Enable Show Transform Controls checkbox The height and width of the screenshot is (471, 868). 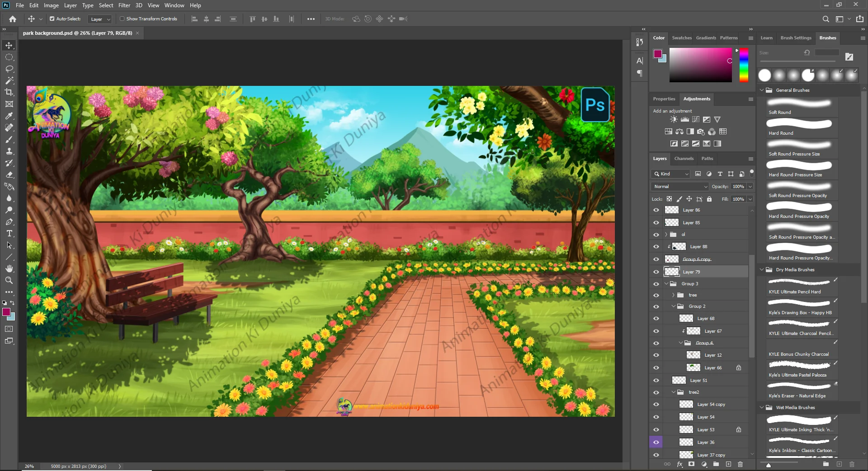click(122, 19)
